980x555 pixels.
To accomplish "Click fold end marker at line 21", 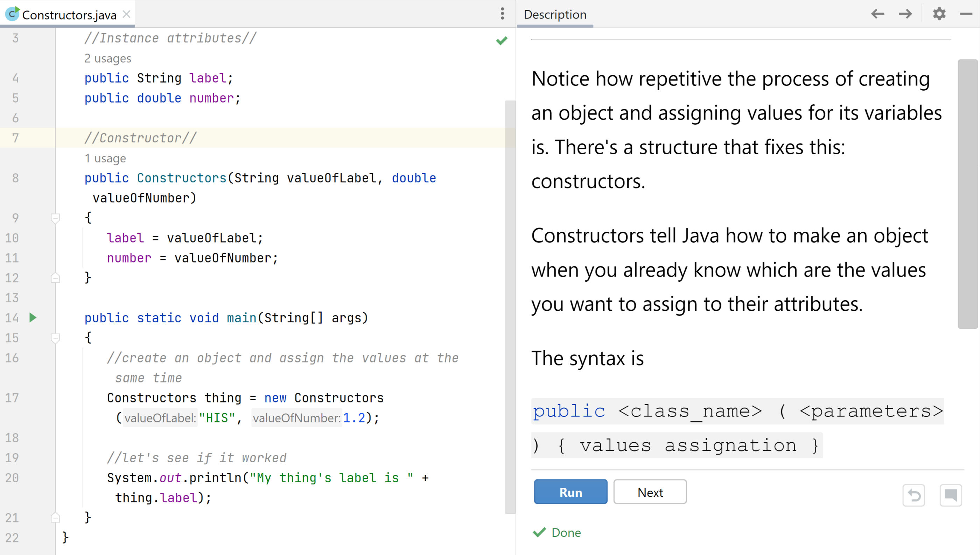I will pyautogui.click(x=55, y=518).
